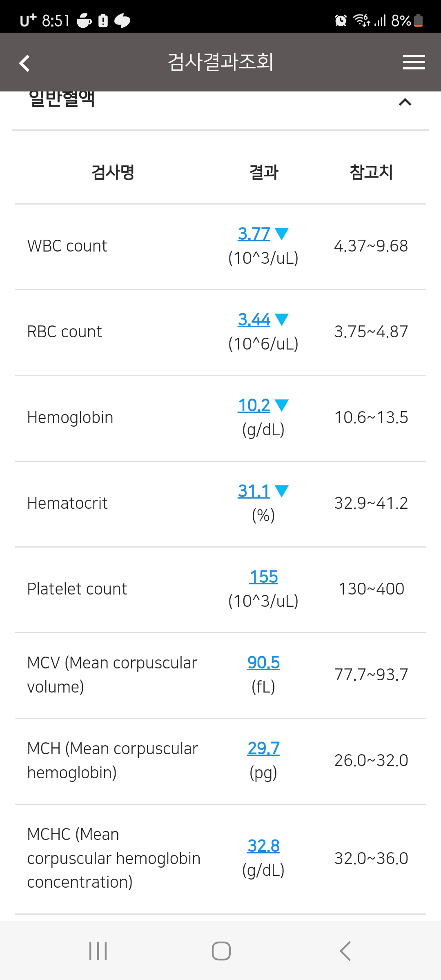
Task: Tap the Android home button
Action: pos(221,951)
